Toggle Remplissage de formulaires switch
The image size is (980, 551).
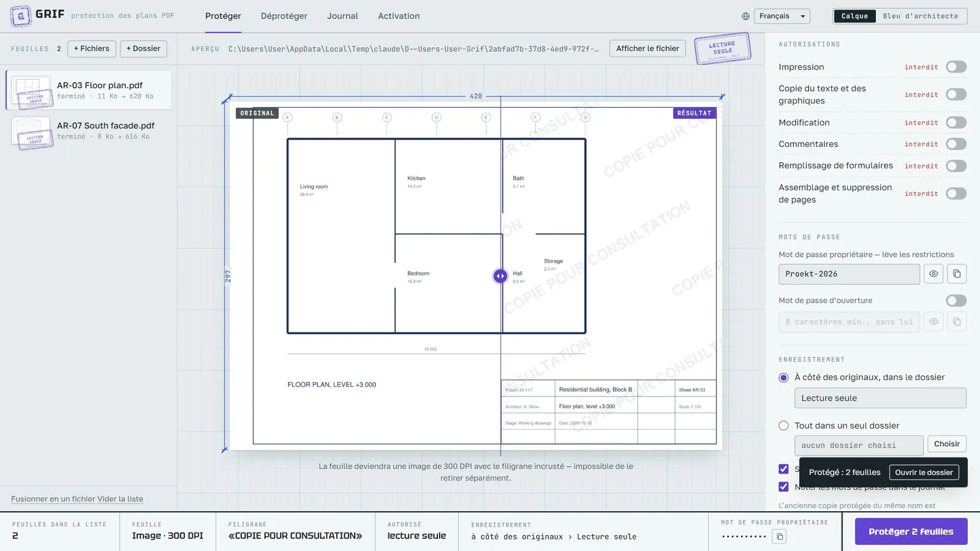pos(956,166)
